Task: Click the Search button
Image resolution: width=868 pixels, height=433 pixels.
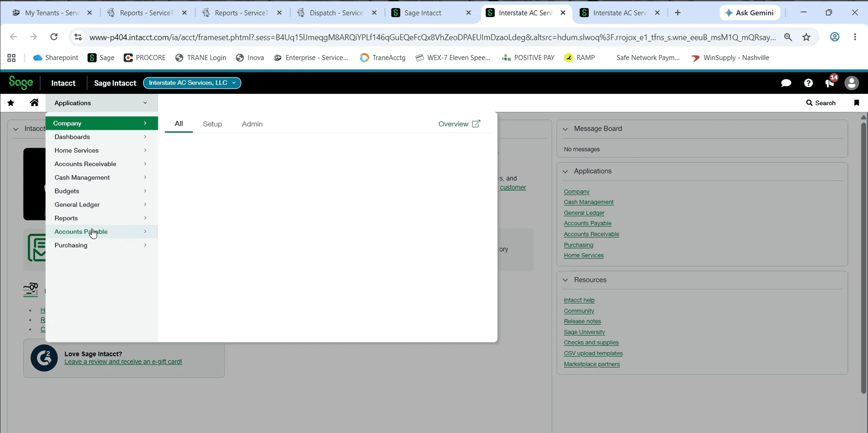Action: 821,103
